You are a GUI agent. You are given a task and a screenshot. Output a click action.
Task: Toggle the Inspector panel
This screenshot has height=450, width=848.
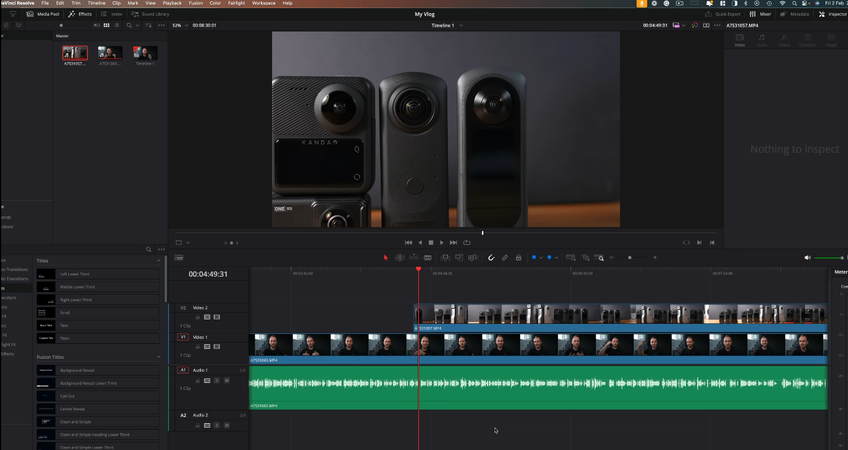pyautogui.click(x=833, y=14)
